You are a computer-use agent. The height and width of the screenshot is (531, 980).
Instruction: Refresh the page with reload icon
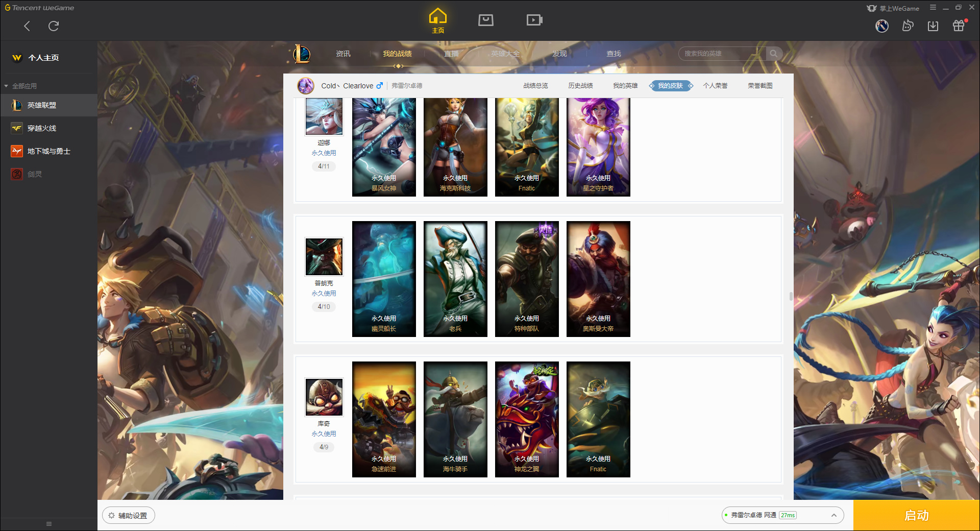(54, 26)
